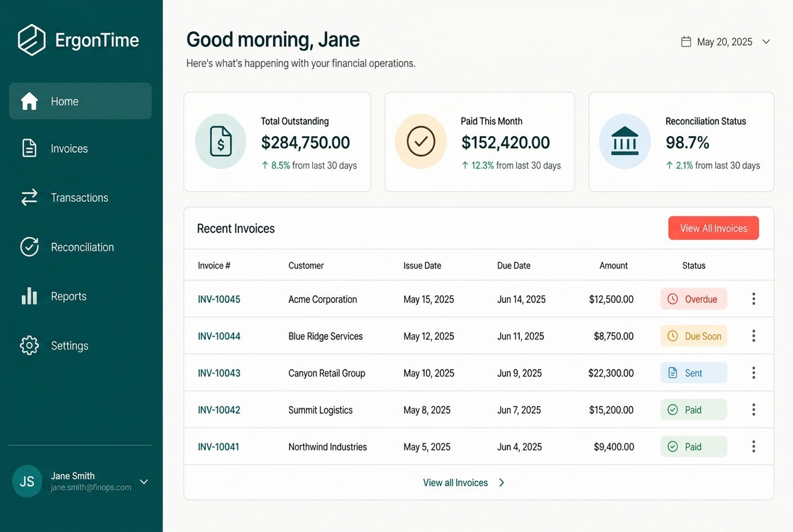Sort by the Due Date column header
The image size is (793, 532).
(514, 265)
